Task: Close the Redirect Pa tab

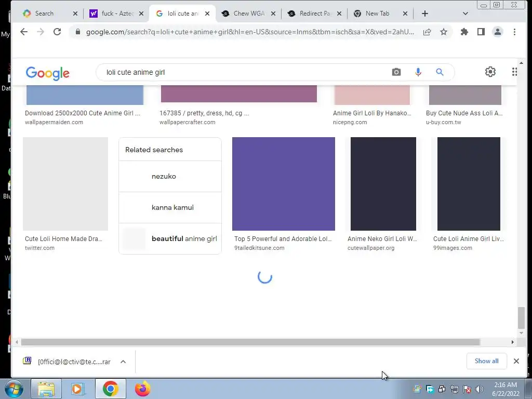Action: tap(339, 14)
